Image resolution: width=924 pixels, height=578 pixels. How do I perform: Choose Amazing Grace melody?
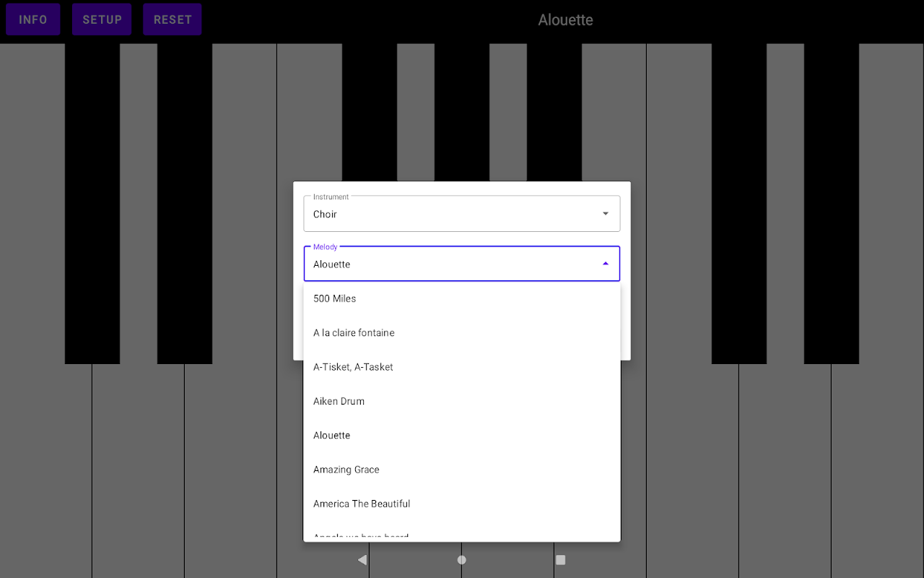point(462,470)
